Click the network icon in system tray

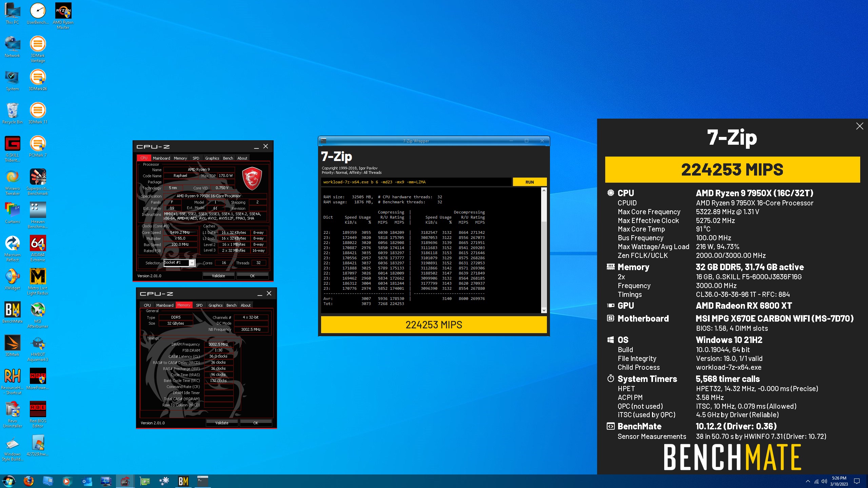(816, 481)
